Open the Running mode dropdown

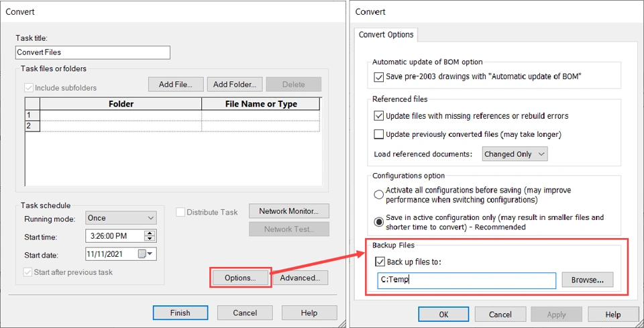pyautogui.click(x=121, y=218)
